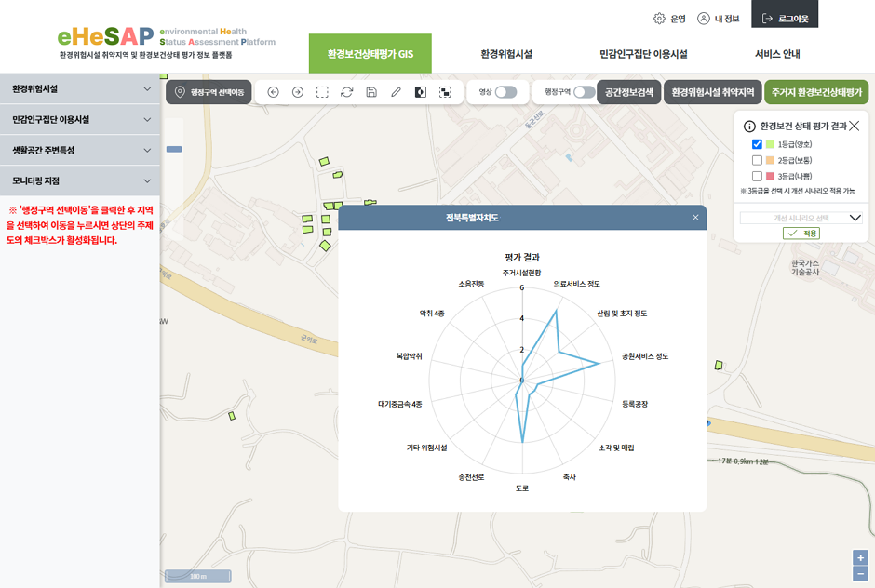Click the info icon beside 환경보건 상태 평가 결과
The image size is (875, 588).
(749, 127)
